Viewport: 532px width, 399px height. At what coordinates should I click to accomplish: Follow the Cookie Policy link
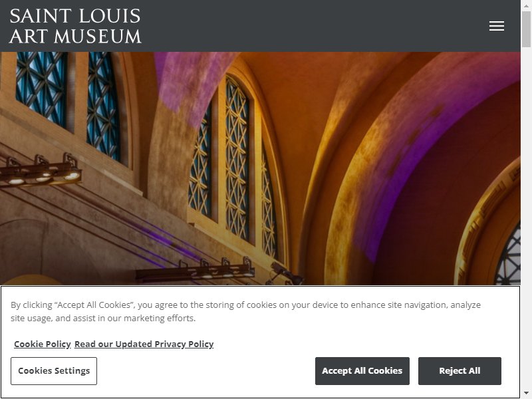43,344
